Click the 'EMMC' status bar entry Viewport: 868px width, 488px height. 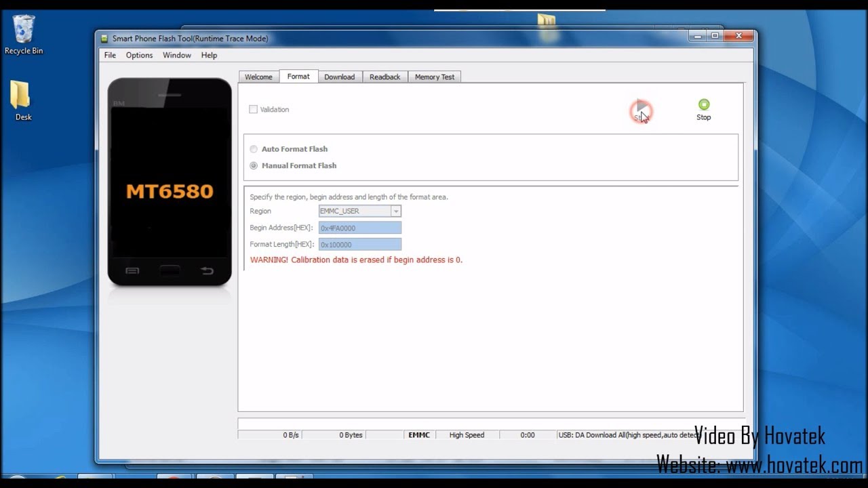coord(419,435)
